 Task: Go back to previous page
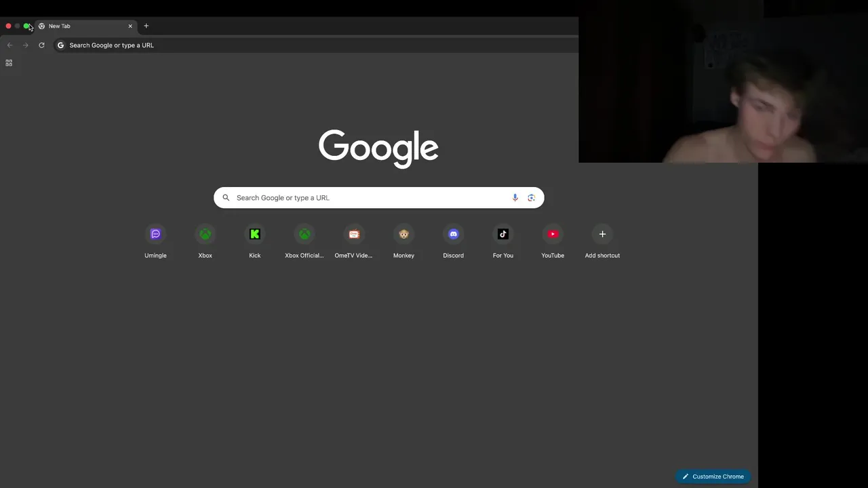coord(9,45)
